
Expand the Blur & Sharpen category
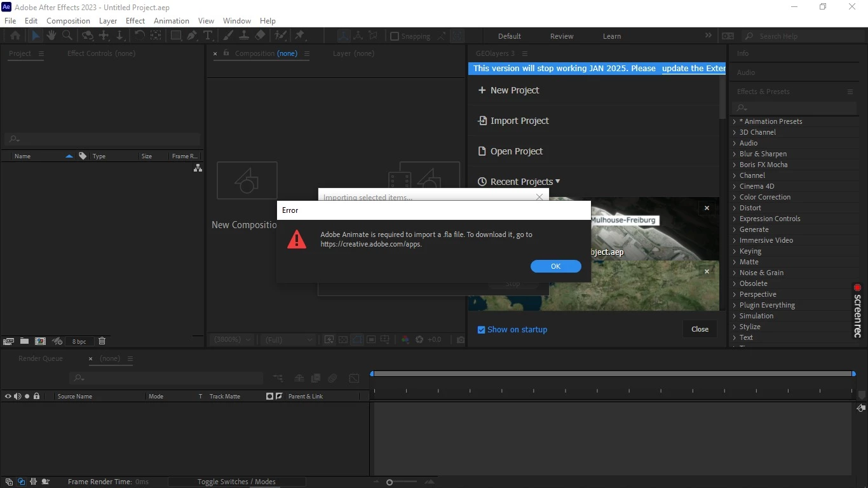pyautogui.click(x=735, y=154)
